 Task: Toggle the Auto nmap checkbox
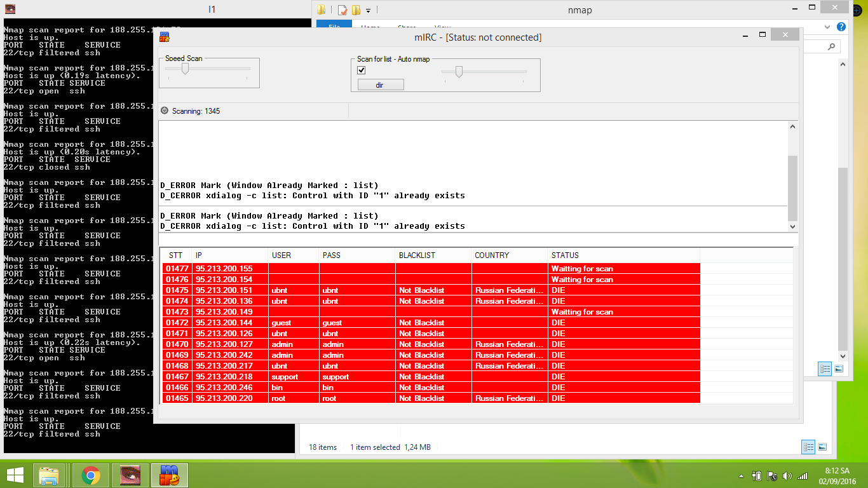(x=362, y=71)
